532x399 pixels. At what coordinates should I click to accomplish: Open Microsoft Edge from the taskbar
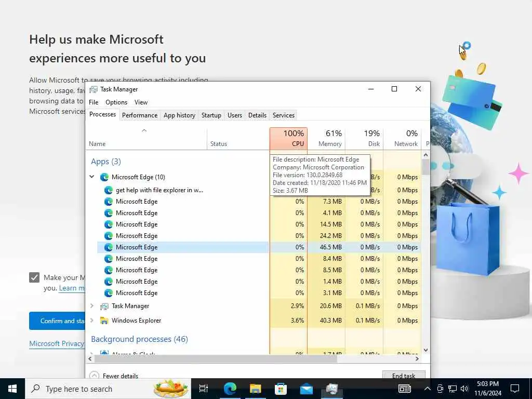[x=230, y=389]
